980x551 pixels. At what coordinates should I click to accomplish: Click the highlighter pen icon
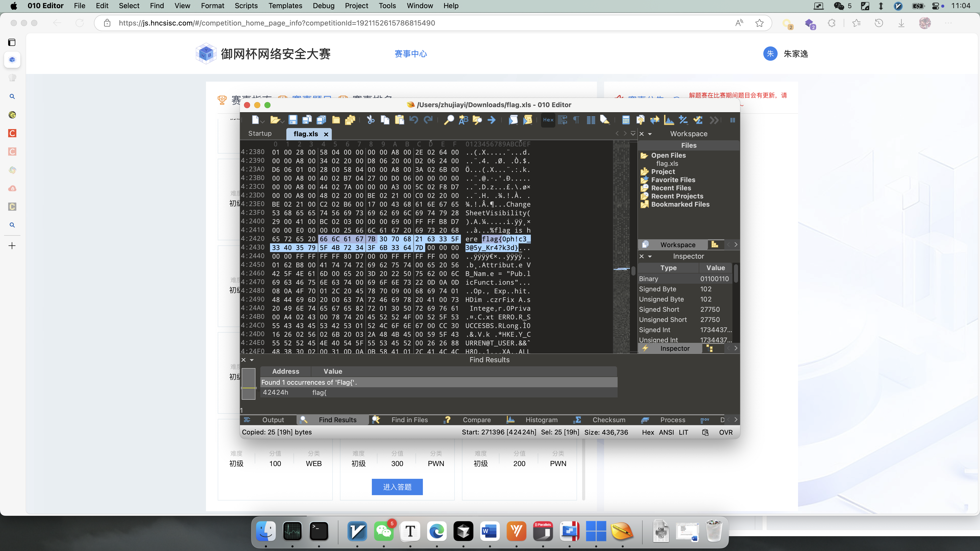click(x=605, y=120)
